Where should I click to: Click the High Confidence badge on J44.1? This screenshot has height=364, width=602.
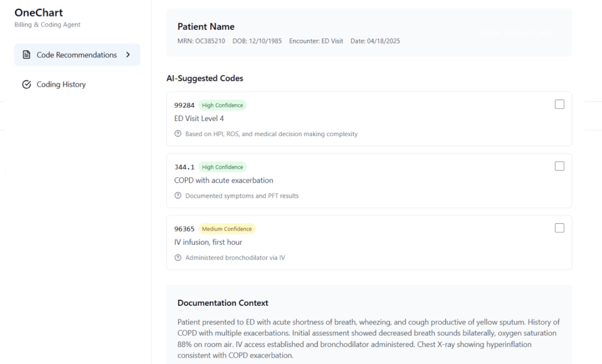[222, 167]
